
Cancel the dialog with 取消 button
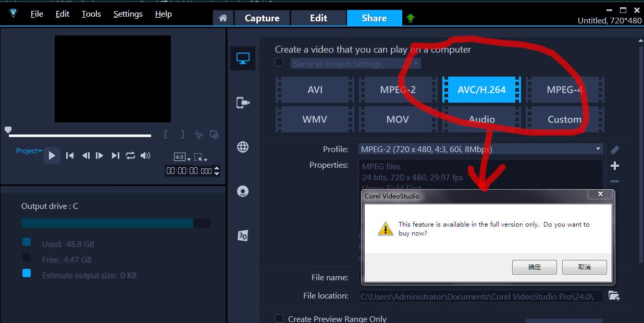tap(585, 267)
